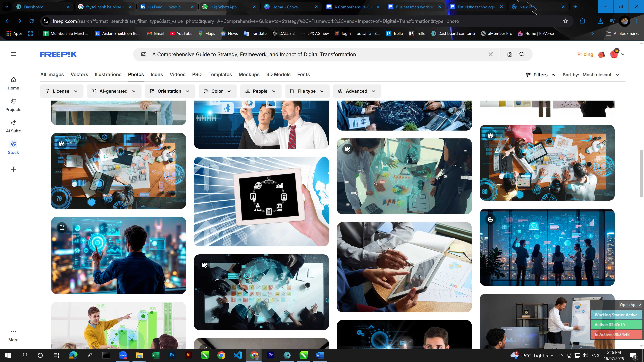The width and height of the screenshot is (644, 362).
Task: Collapse the Filters panel
Action: tap(541, 75)
